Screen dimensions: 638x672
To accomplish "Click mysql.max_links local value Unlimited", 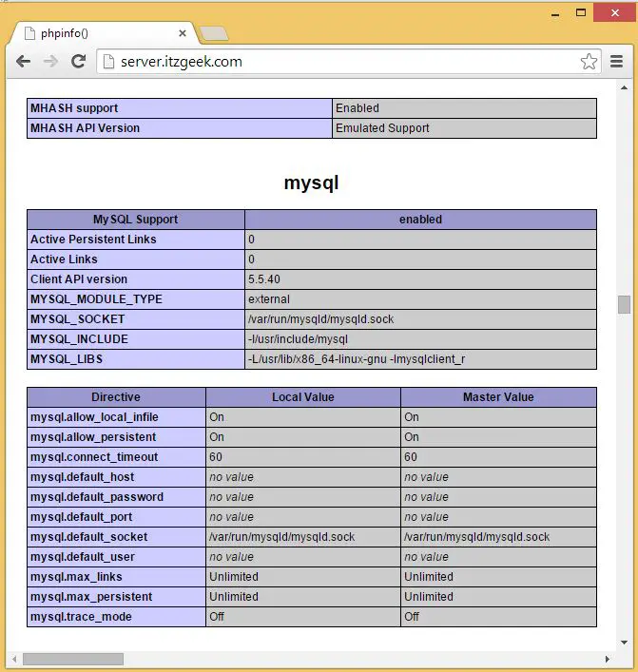I will coord(234,577).
